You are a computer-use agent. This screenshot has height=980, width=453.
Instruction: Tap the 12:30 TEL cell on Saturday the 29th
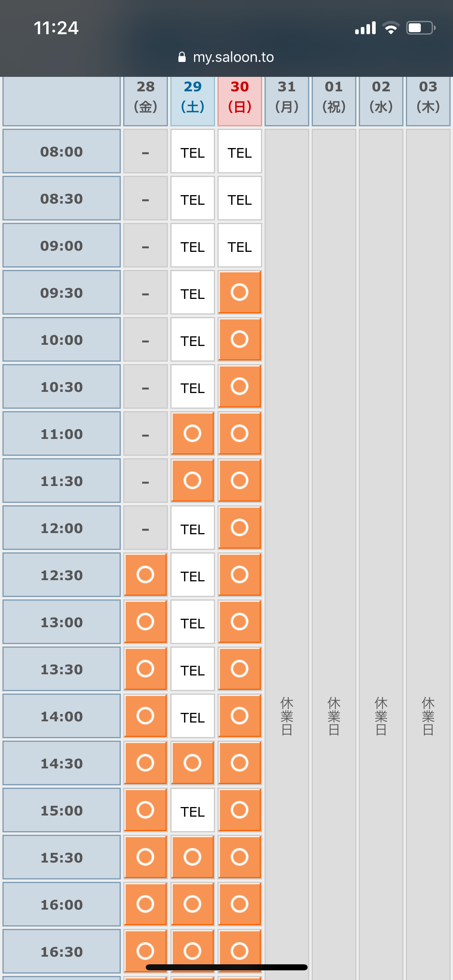pyautogui.click(x=192, y=575)
